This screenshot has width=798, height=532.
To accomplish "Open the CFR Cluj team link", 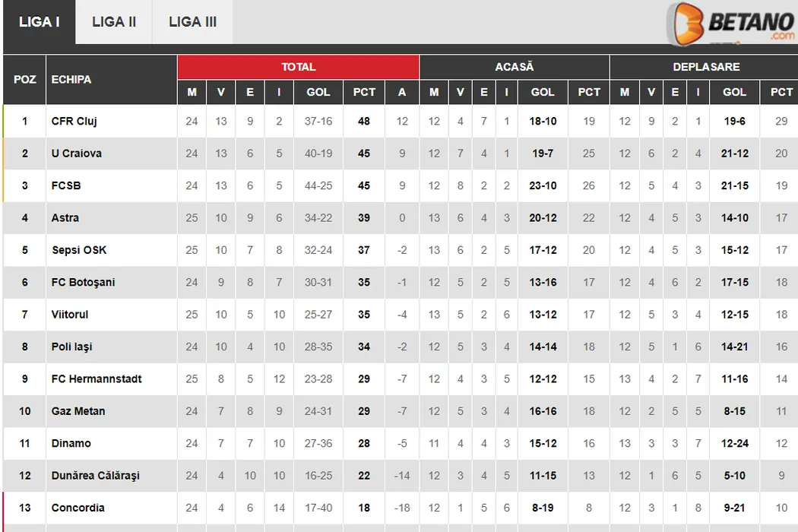I will coord(74,121).
